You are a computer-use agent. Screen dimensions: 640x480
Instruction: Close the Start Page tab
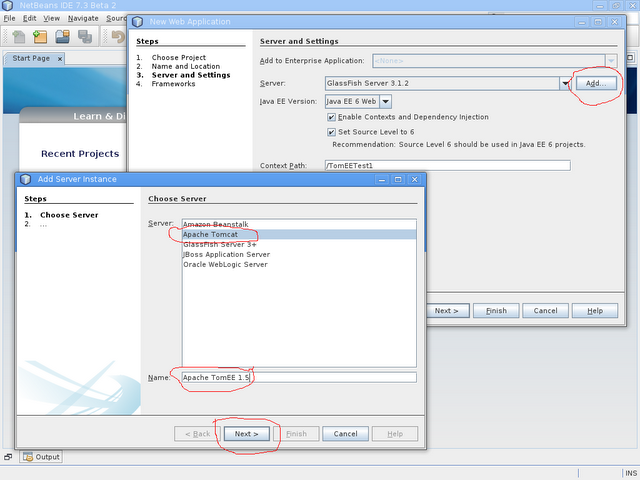click(x=60, y=59)
